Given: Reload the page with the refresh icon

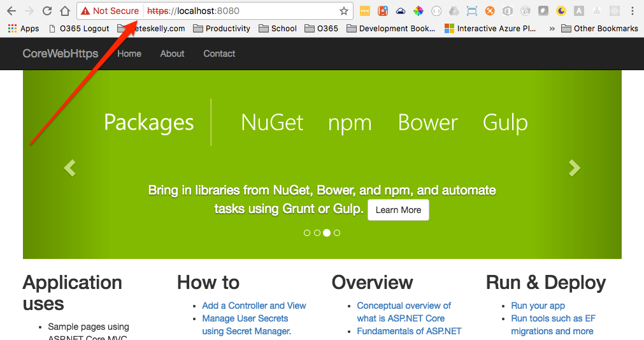Looking at the screenshot, I should point(47,11).
